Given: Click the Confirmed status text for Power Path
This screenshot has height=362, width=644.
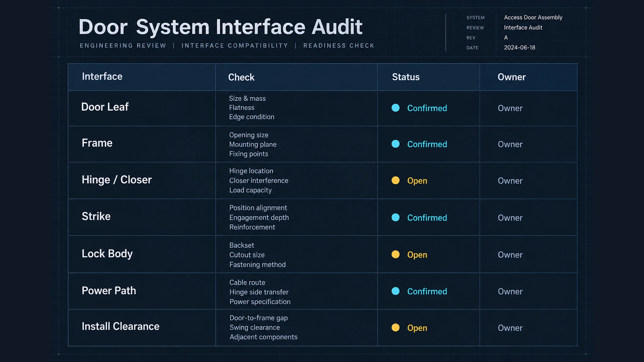Looking at the screenshot, I should (x=427, y=291).
